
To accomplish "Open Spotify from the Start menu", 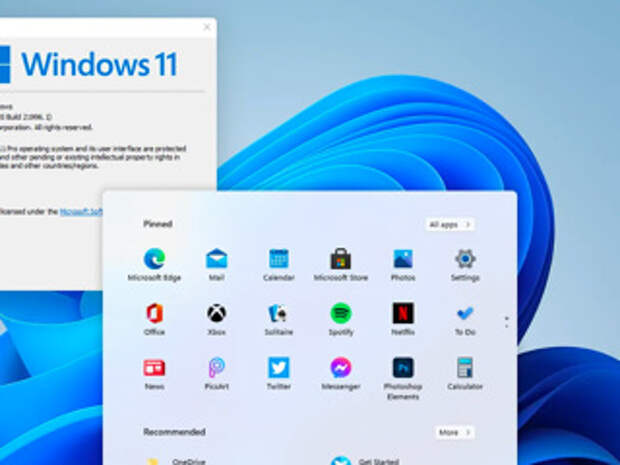I will click(x=340, y=313).
